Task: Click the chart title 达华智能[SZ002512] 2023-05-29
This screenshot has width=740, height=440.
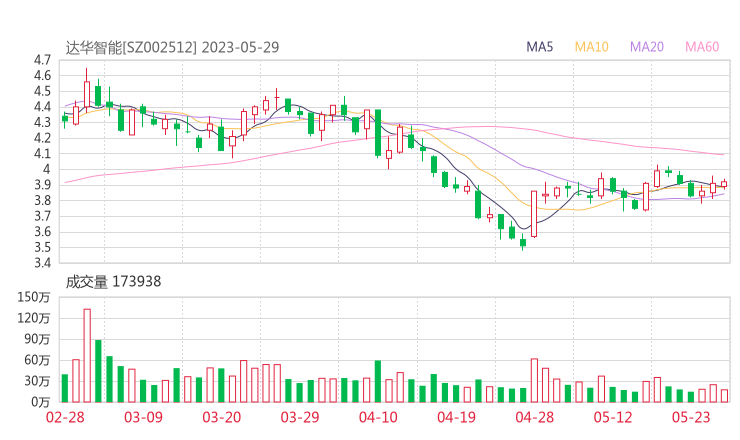Action: [x=172, y=47]
